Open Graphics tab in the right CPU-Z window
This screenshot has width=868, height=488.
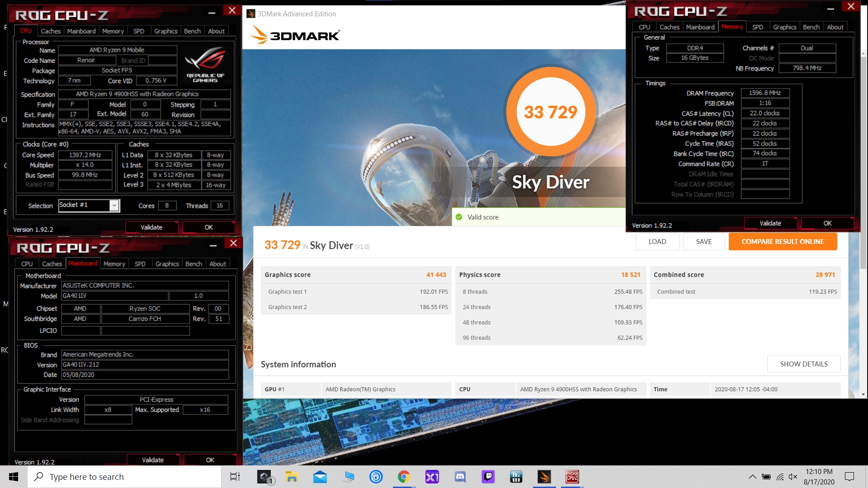pyautogui.click(x=785, y=27)
